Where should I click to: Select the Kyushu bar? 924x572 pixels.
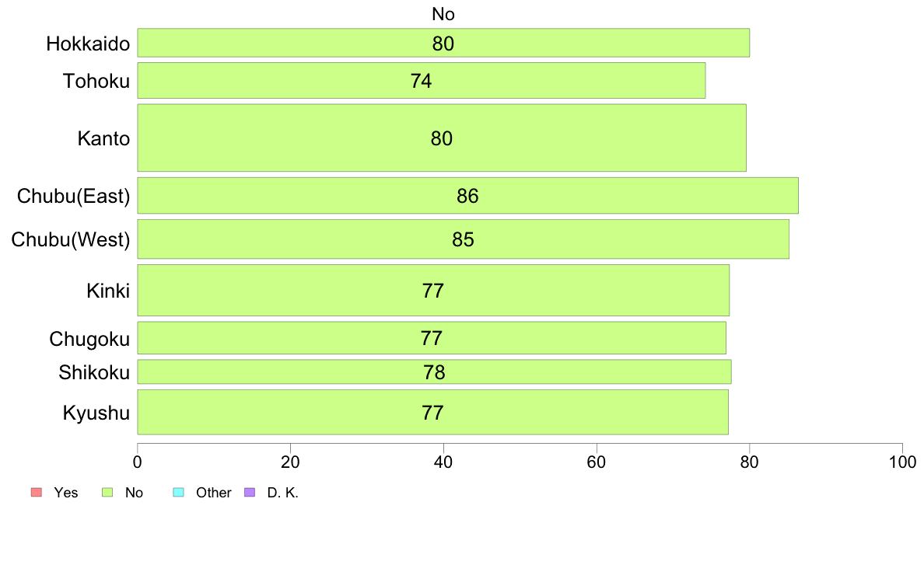[433, 413]
